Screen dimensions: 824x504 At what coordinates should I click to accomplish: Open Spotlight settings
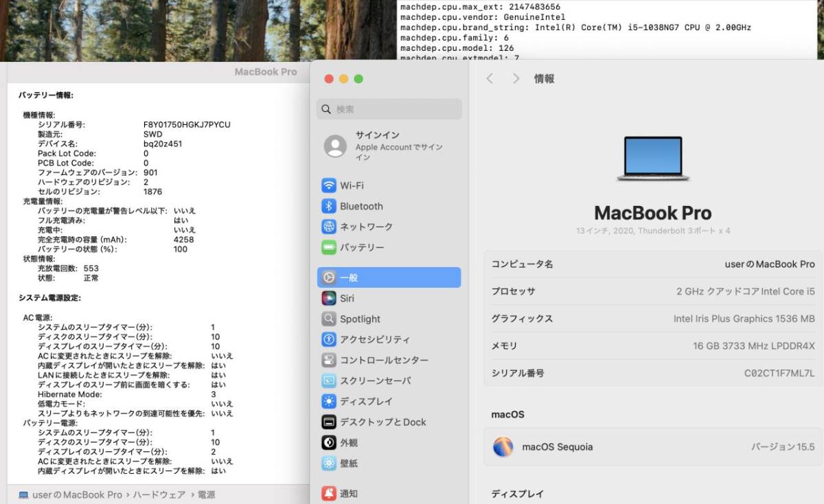click(x=359, y=319)
